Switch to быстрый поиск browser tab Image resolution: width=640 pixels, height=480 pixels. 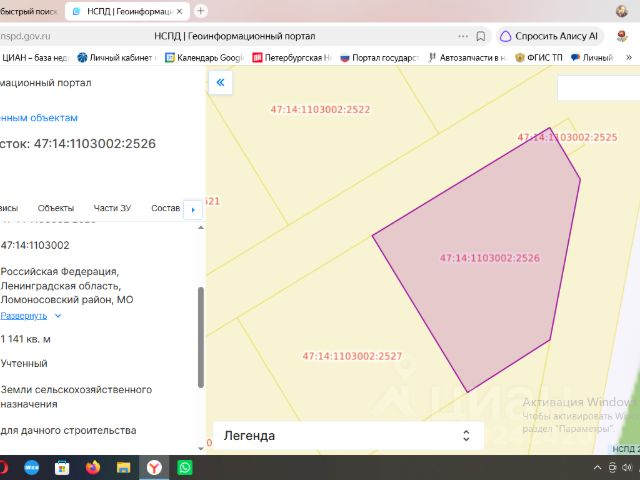tap(29, 11)
